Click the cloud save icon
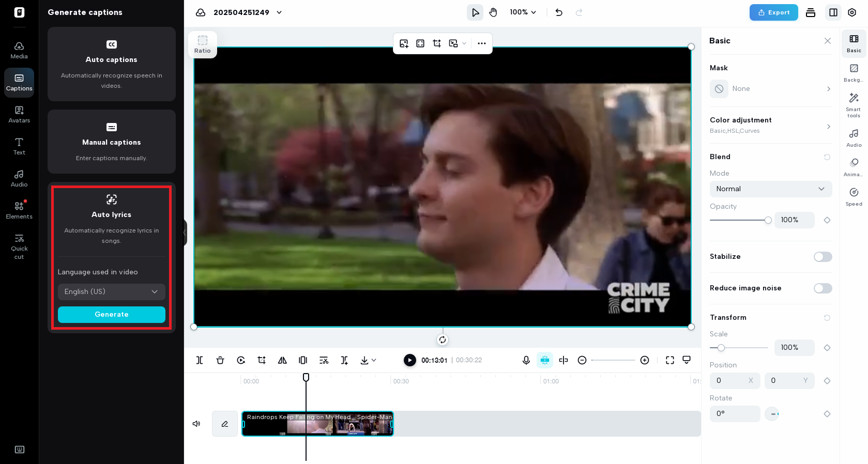The height and width of the screenshot is (464, 868). pyautogui.click(x=201, y=12)
